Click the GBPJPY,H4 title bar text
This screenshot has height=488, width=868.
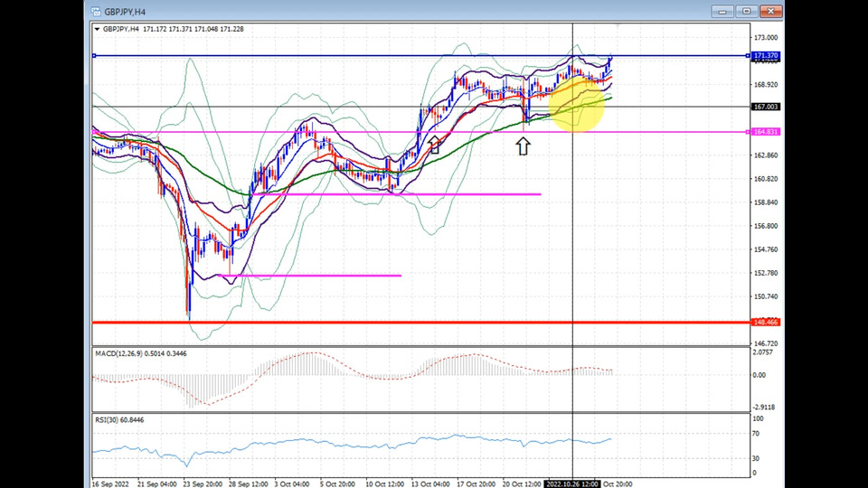click(x=125, y=12)
